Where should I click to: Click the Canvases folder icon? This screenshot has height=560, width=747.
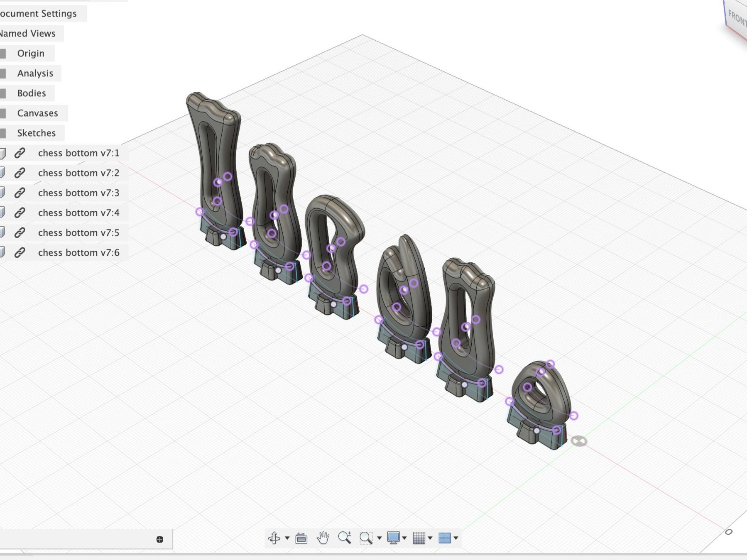[x=3, y=113]
